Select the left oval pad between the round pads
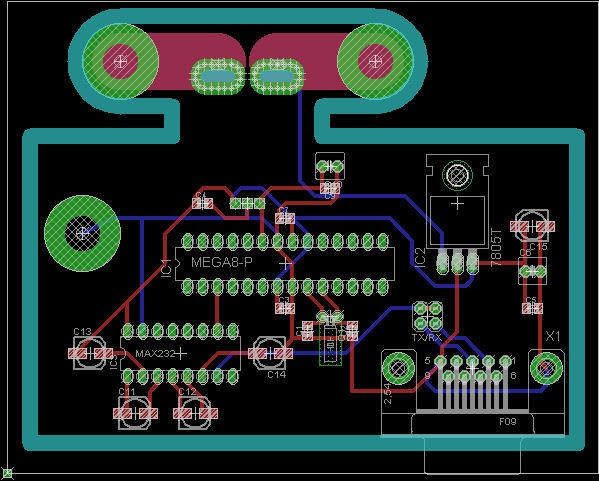Image resolution: width=599 pixels, height=481 pixels. pyautogui.click(x=217, y=76)
